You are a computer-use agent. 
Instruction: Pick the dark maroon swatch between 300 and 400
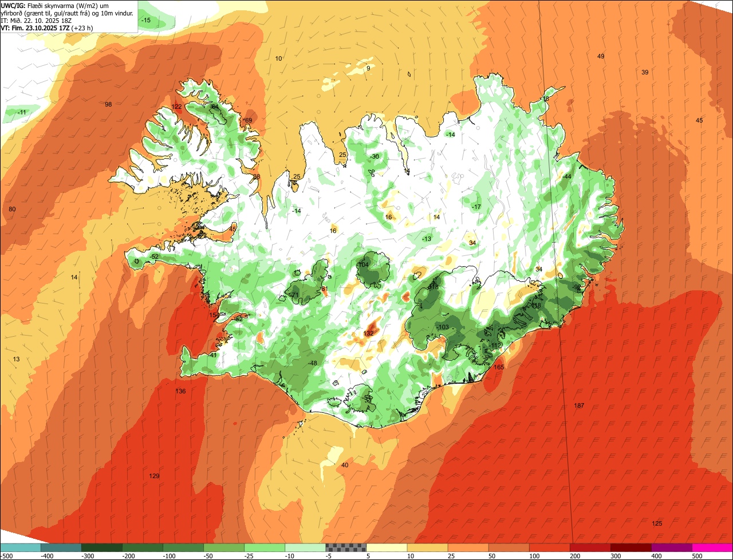coord(630,547)
